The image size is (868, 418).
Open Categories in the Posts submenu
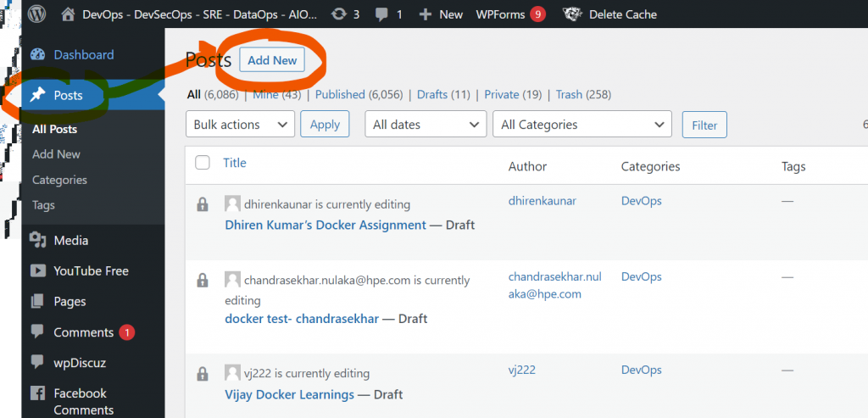(59, 180)
